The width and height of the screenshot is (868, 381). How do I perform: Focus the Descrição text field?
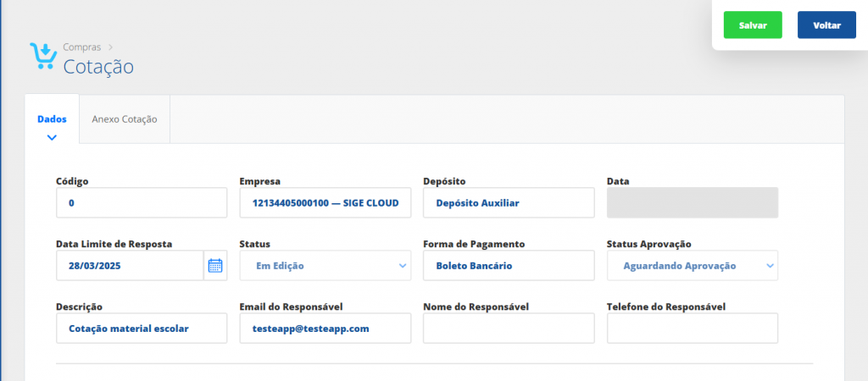coord(142,329)
